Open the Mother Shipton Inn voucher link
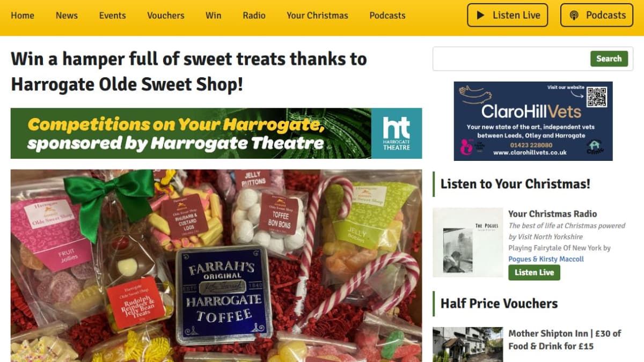Screen dimensions: 644x362 tap(565, 339)
